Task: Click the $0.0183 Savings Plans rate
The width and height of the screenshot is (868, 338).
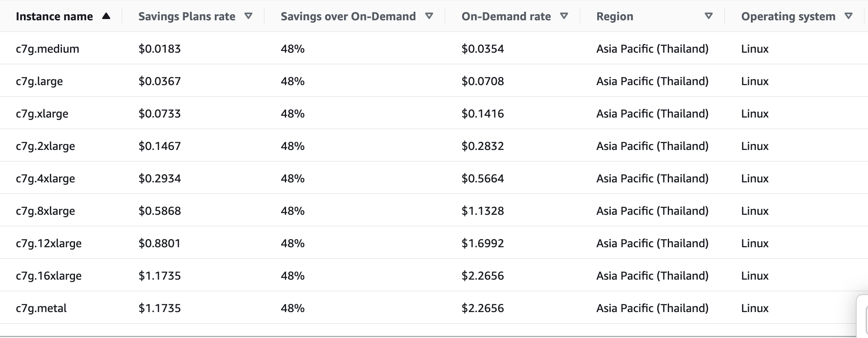Action: tap(160, 49)
